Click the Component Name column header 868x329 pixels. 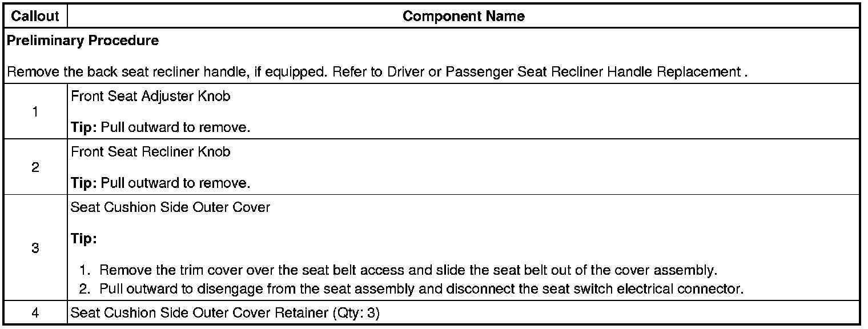pyautogui.click(x=463, y=16)
